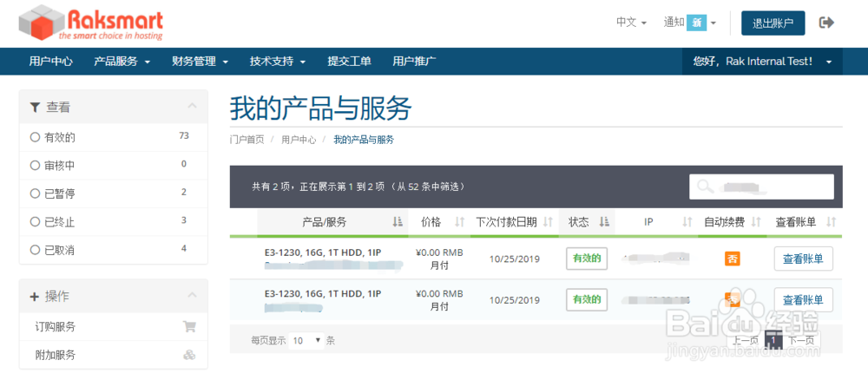This screenshot has width=868, height=380.
Task: Sort by 自动续费 column
Action: point(733,222)
